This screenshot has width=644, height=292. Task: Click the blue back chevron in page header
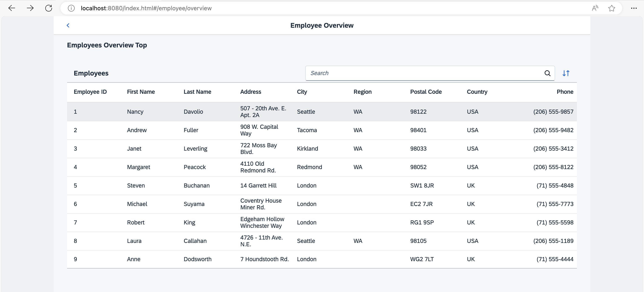(x=68, y=25)
